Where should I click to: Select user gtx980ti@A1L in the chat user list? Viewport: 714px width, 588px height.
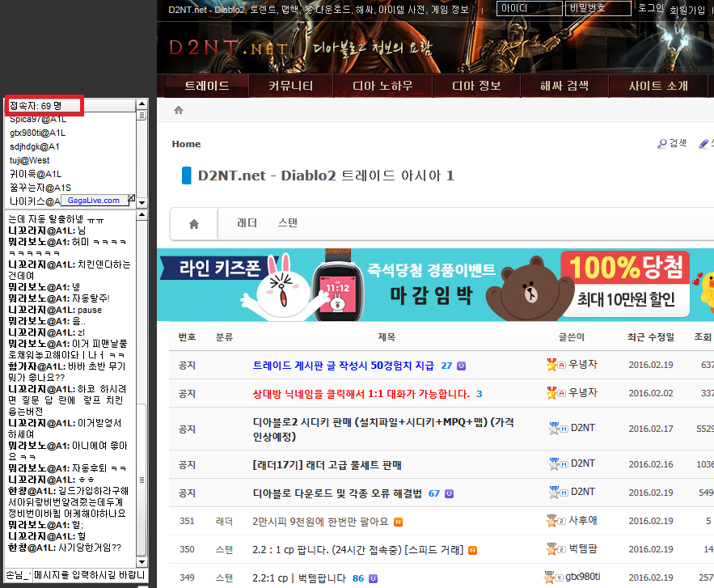(37, 133)
